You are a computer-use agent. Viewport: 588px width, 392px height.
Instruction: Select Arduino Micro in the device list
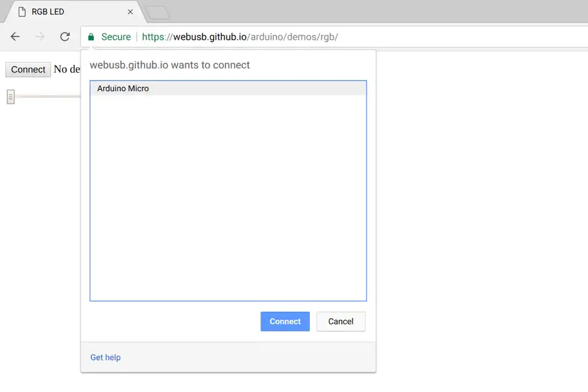tap(123, 89)
